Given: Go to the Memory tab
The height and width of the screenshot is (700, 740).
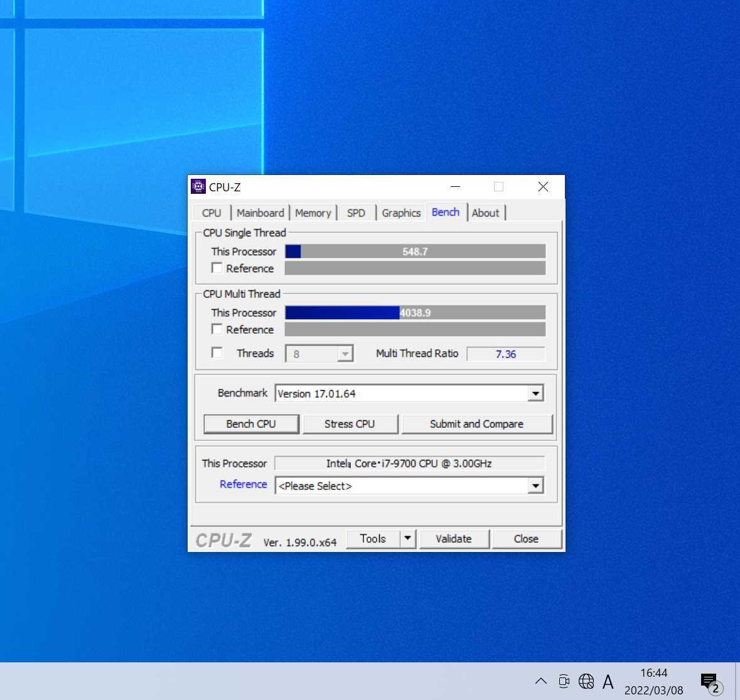Looking at the screenshot, I should (313, 213).
